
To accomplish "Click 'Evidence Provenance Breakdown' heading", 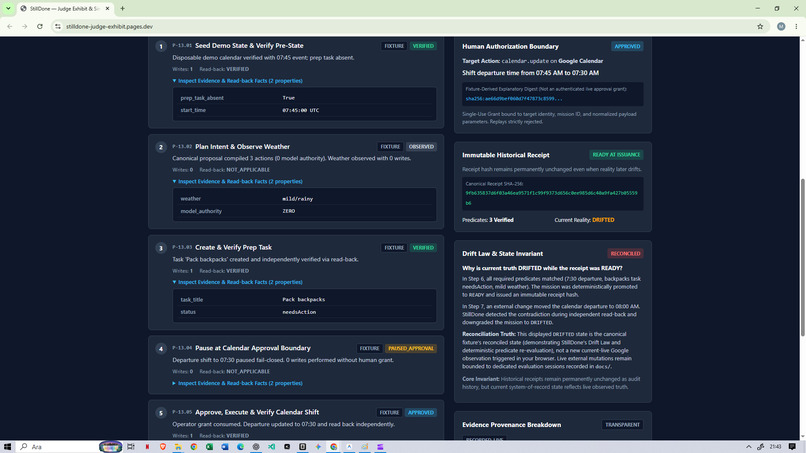I will tap(511, 425).
